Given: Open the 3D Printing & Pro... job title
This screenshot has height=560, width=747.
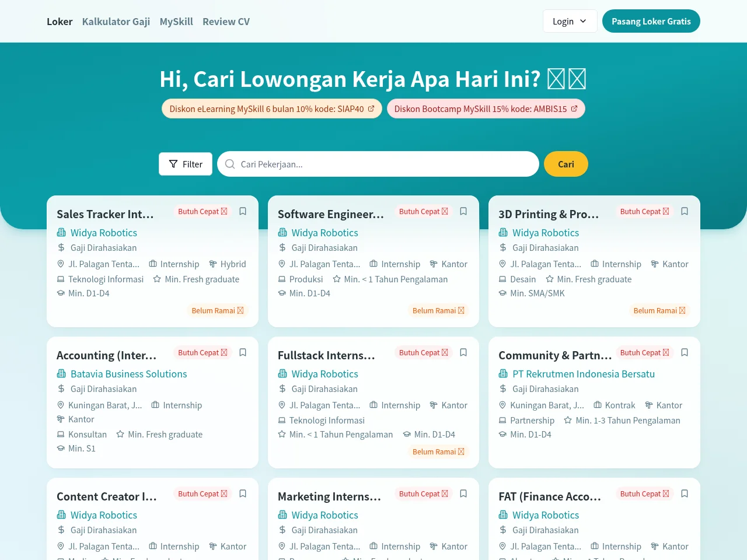Looking at the screenshot, I should [x=549, y=214].
